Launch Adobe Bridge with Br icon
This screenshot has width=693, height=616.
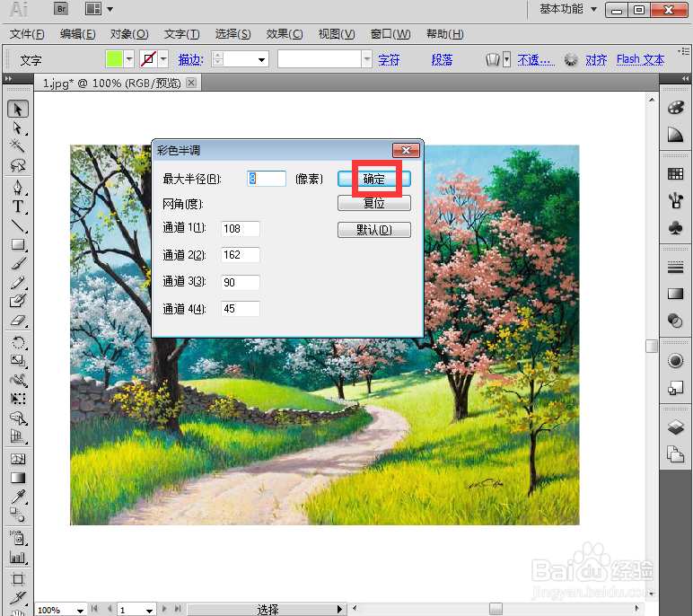pos(61,9)
